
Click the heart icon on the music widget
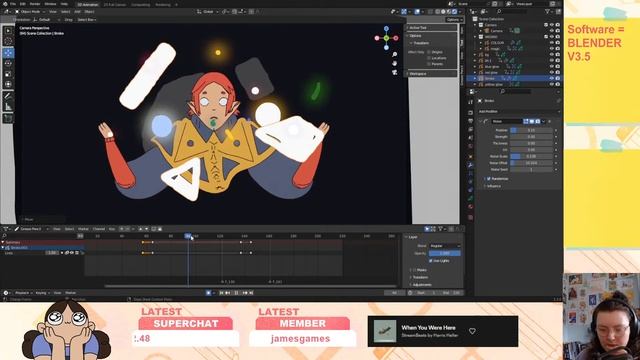click(x=472, y=331)
